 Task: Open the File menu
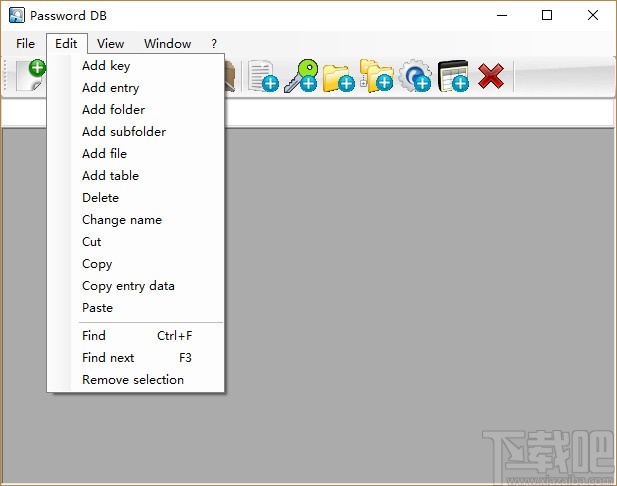coord(25,43)
